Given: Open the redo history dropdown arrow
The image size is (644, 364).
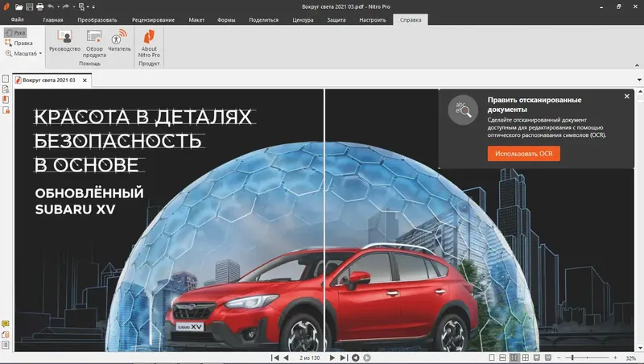Looking at the screenshot, I should 73,7.
